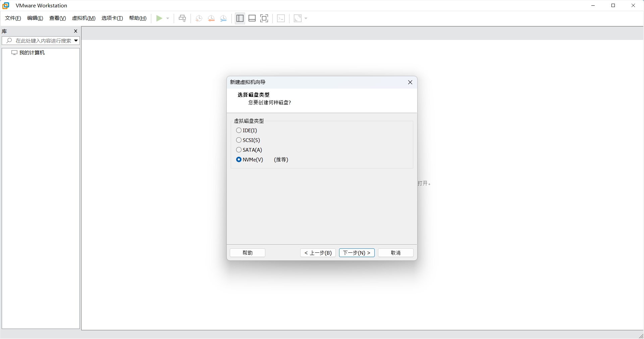
Task: Close the 库 library panel
Action: (x=75, y=31)
